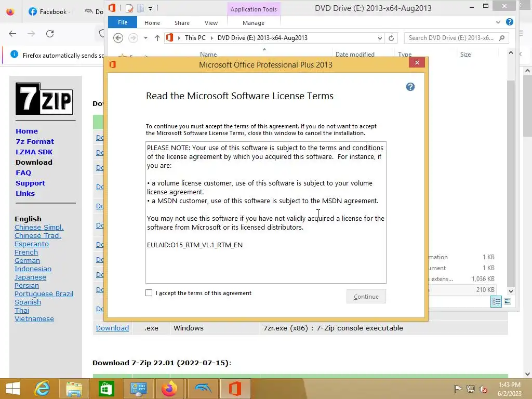
Task: Expand the Explorer address bar history dropdown
Action: (380, 38)
